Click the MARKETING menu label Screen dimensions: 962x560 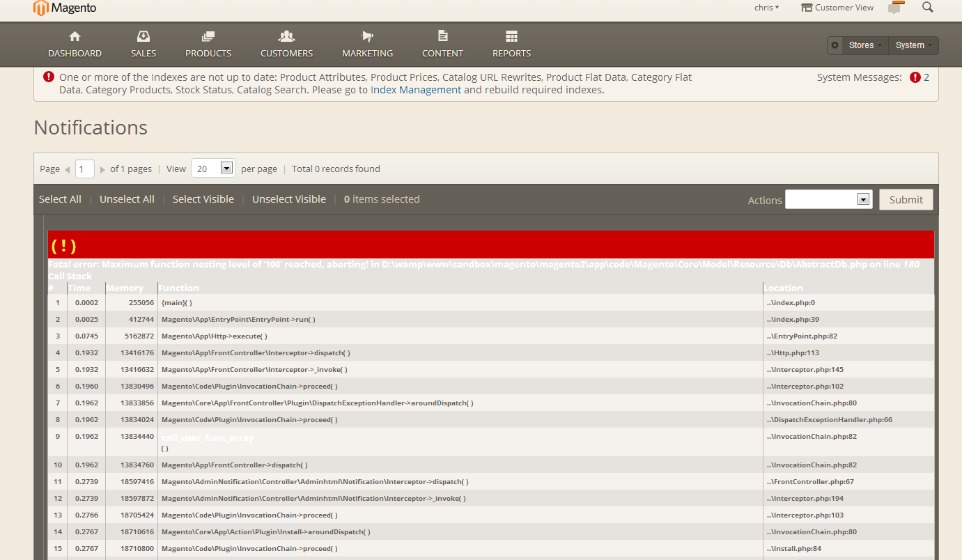pos(368,54)
